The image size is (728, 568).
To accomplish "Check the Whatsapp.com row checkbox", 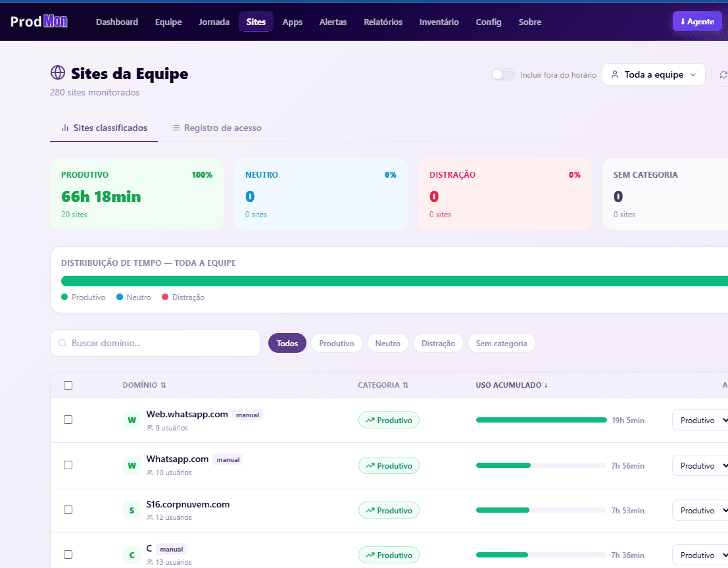I will pos(68,465).
